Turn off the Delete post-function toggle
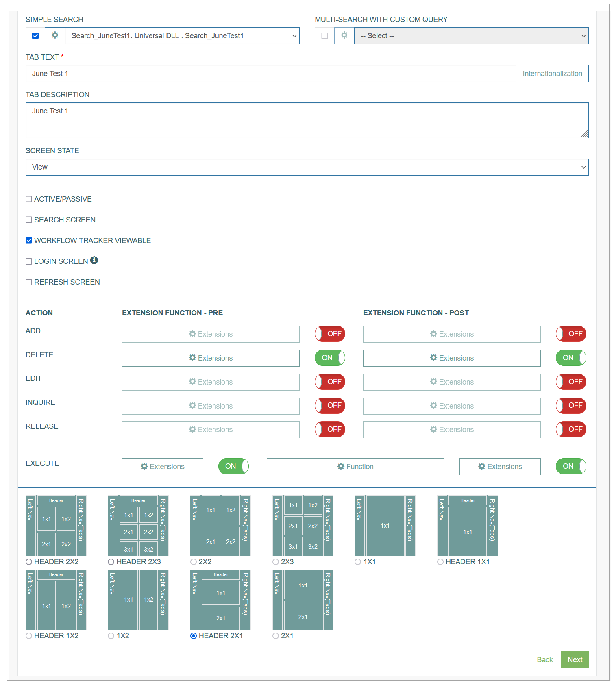This screenshot has height=687, width=616. pyautogui.click(x=571, y=358)
